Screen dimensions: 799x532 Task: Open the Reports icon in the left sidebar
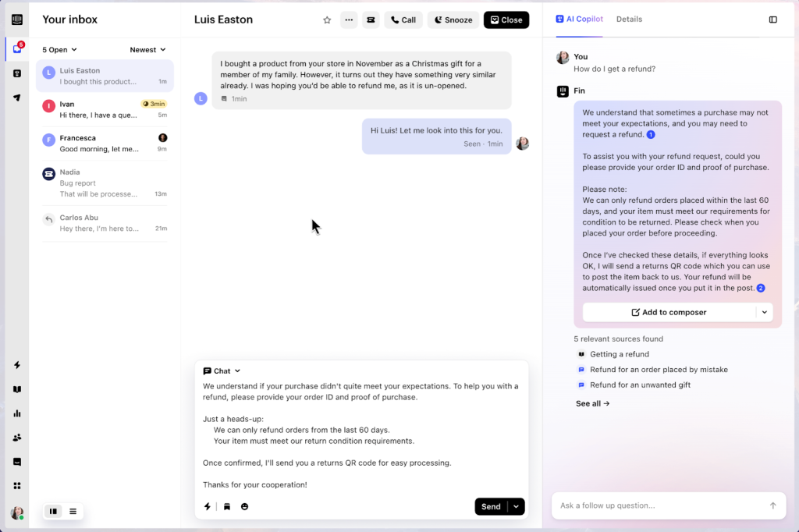pyautogui.click(x=16, y=413)
